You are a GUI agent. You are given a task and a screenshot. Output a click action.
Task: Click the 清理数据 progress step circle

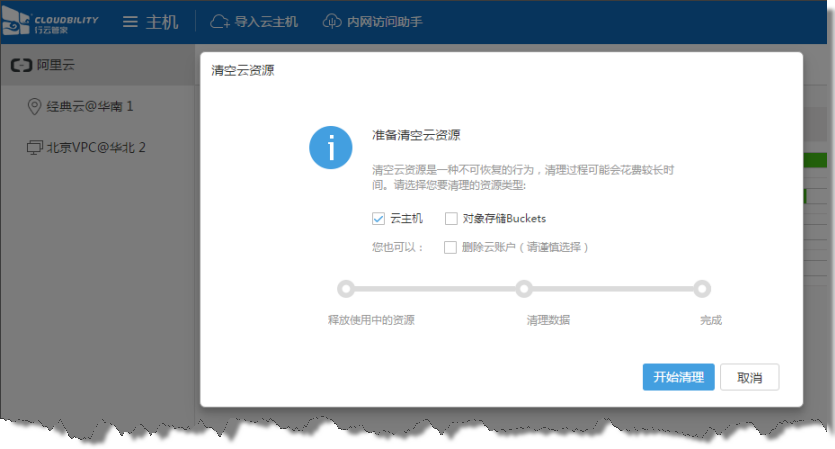pyautogui.click(x=523, y=289)
